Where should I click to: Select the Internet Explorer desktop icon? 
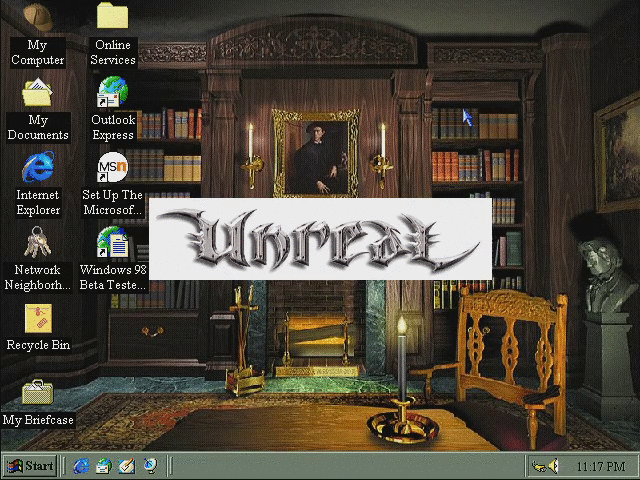(38, 167)
